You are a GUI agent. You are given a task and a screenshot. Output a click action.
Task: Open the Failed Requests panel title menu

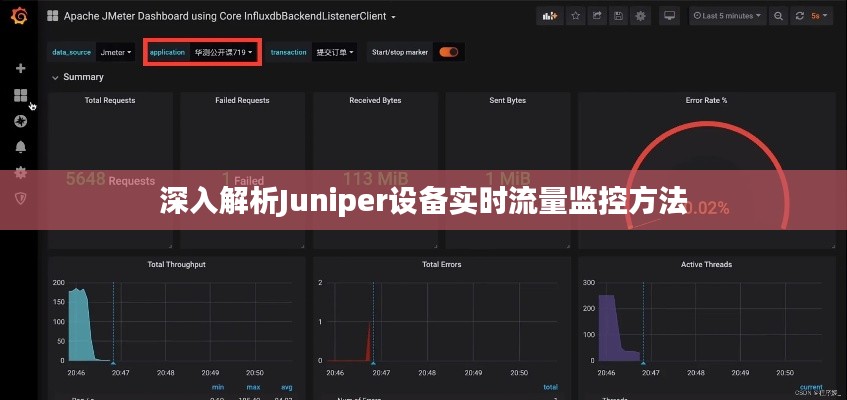tap(242, 101)
